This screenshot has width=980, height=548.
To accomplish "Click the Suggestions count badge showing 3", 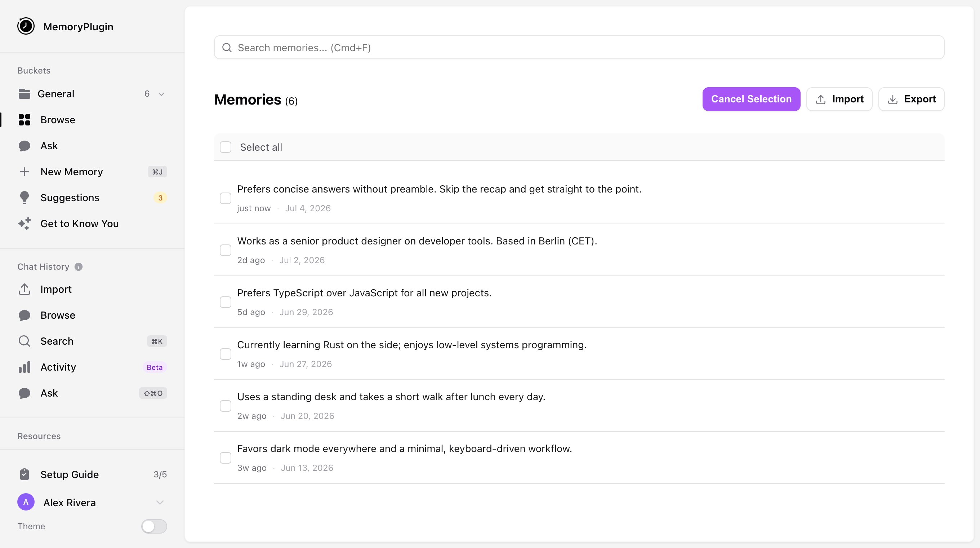I will point(160,198).
